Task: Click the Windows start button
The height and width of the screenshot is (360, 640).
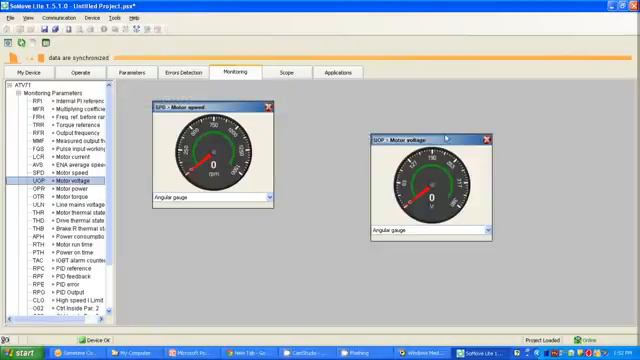Action: pos(22,353)
